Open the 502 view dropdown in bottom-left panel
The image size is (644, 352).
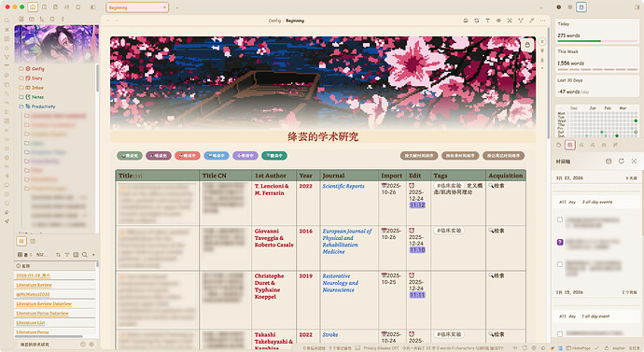pos(41,255)
